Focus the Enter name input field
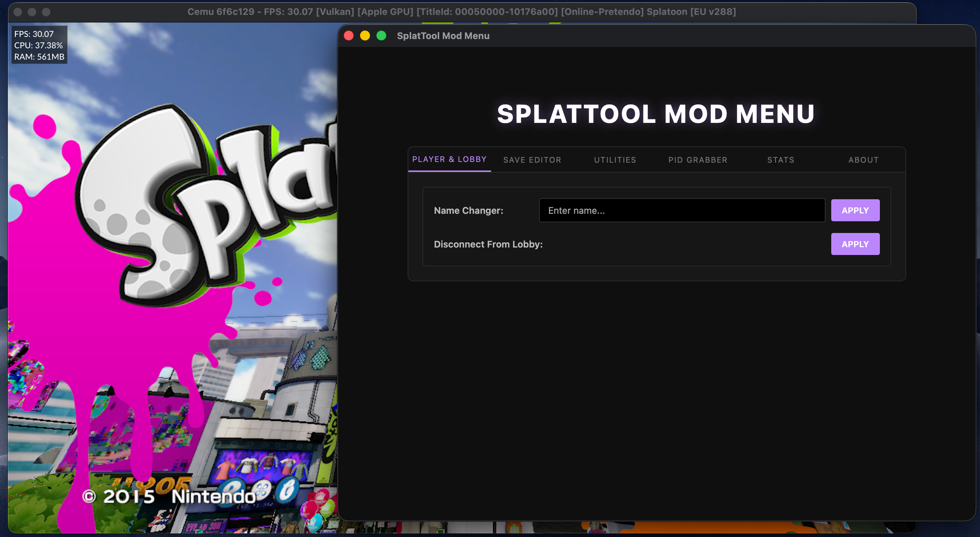Screen dimensions: 980x537 pos(682,211)
